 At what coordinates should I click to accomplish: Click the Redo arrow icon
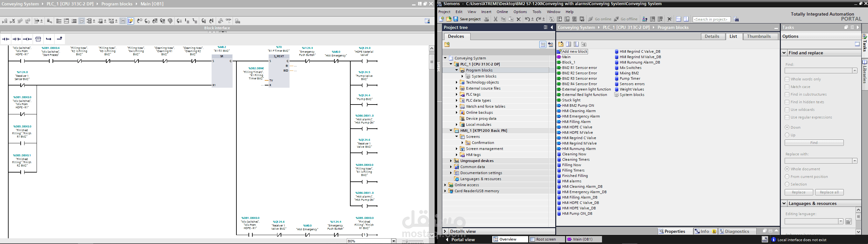click(538, 19)
